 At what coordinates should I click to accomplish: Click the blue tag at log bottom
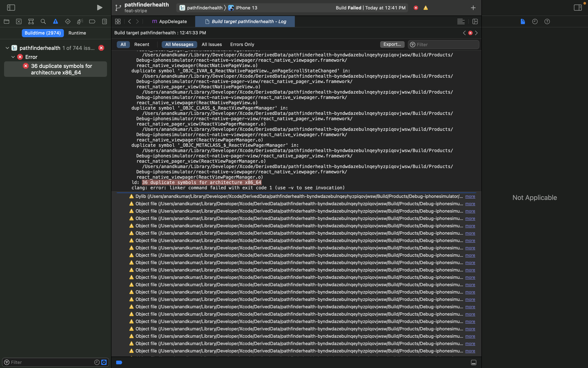[x=119, y=362]
